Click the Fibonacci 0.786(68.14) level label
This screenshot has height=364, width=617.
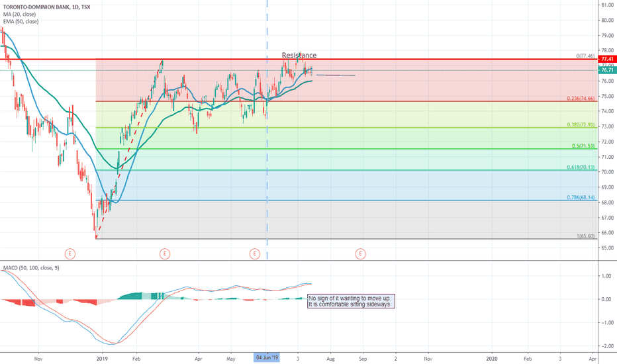point(581,197)
